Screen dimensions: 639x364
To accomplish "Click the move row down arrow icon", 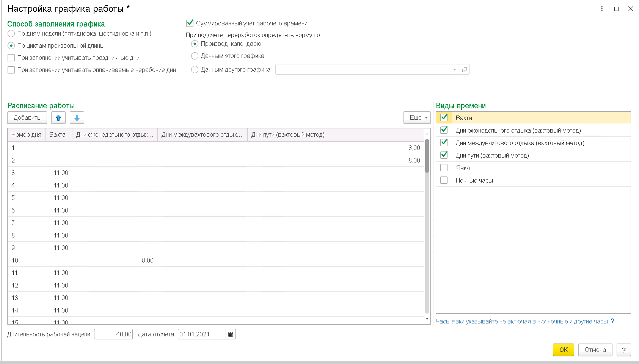I will [x=77, y=118].
